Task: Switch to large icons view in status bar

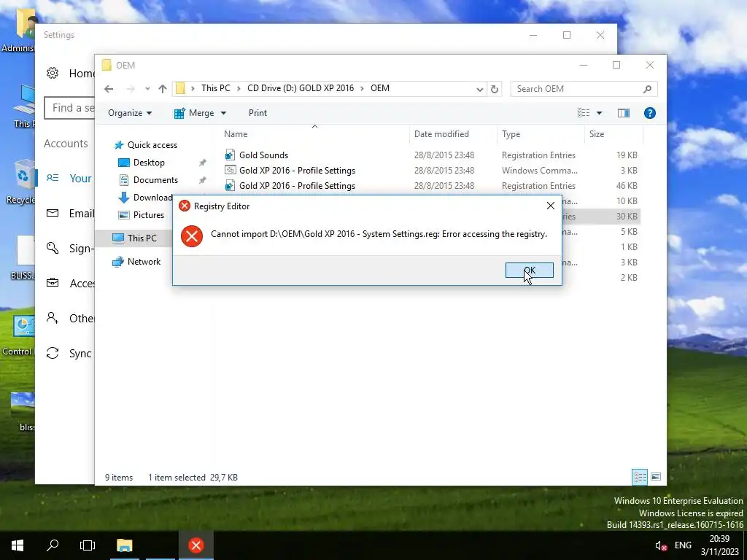Action: pos(656,477)
